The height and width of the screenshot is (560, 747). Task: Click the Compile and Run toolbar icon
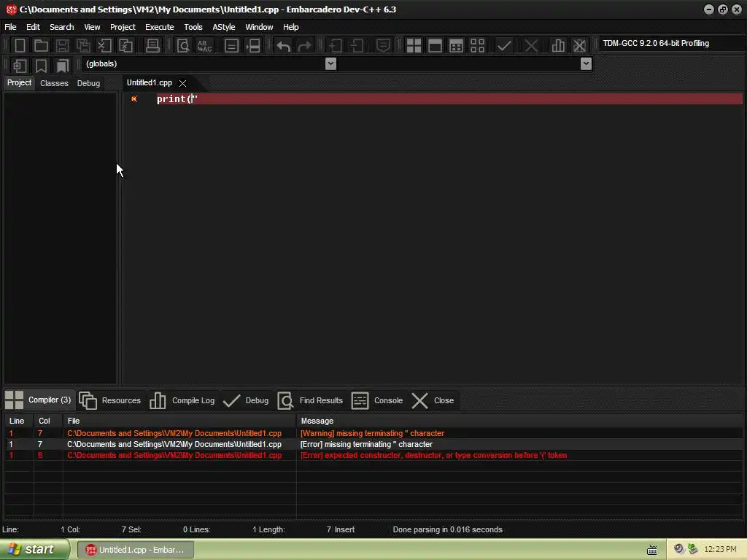(456, 46)
